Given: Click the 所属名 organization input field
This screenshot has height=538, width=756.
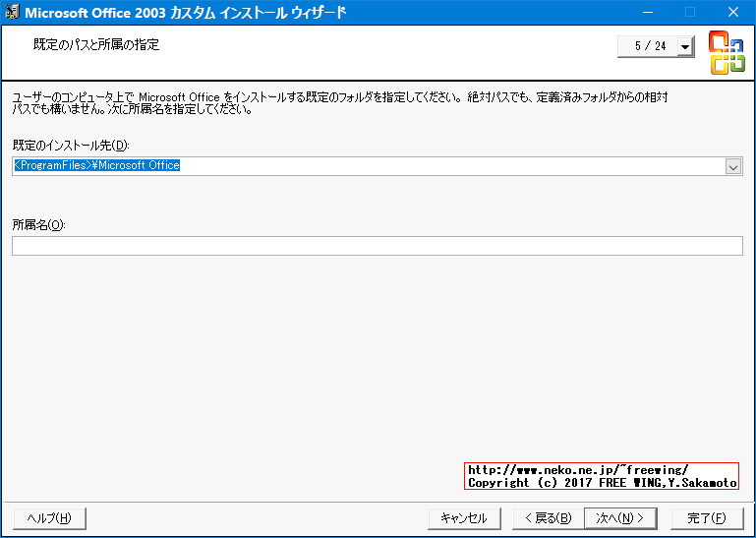Looking at the screenshot, I should click(x=378, y=246).
